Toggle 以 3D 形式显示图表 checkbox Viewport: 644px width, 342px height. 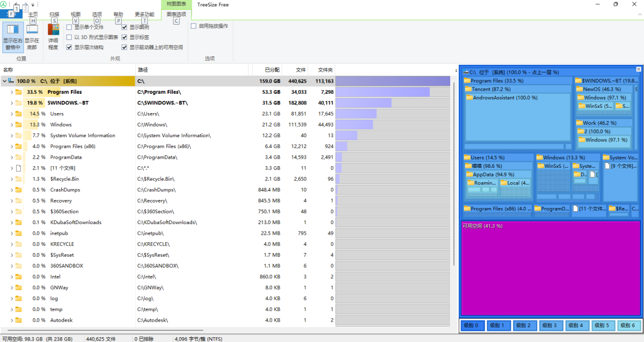click(x=69, y=37)
